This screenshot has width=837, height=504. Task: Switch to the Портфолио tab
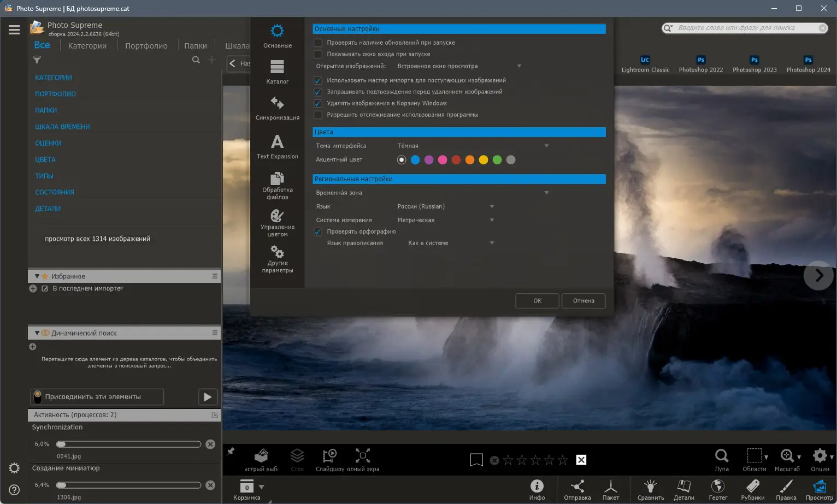146,46
